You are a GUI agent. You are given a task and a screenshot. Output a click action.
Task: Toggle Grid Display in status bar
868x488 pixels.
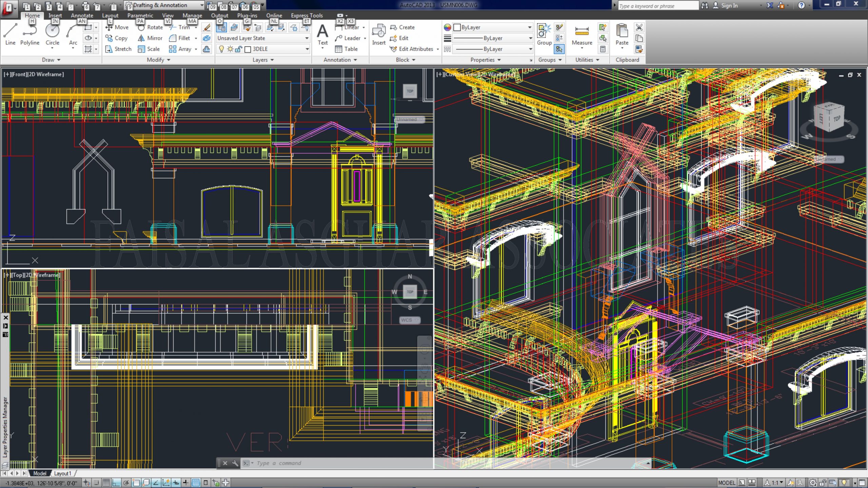[x=106, y=483]
